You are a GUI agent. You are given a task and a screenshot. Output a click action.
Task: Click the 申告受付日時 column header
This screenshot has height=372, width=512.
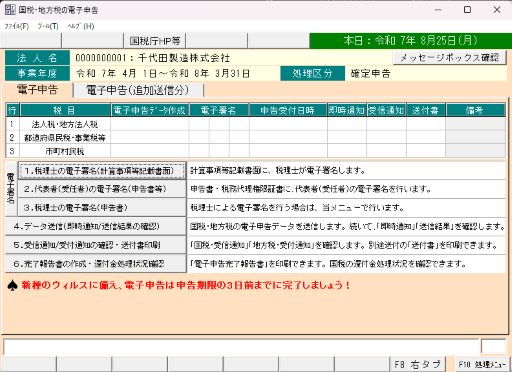[288, 110]
